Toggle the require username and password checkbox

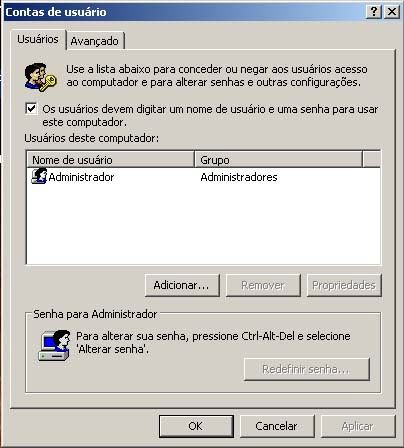pos(31,109)
